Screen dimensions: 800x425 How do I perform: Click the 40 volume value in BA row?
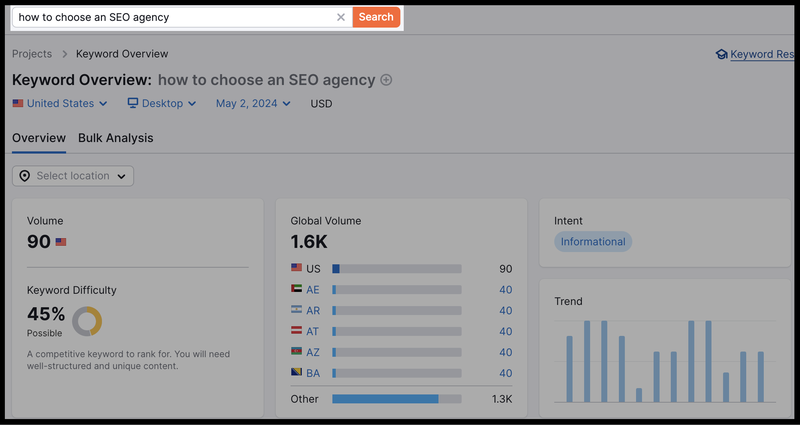(506, 373)
